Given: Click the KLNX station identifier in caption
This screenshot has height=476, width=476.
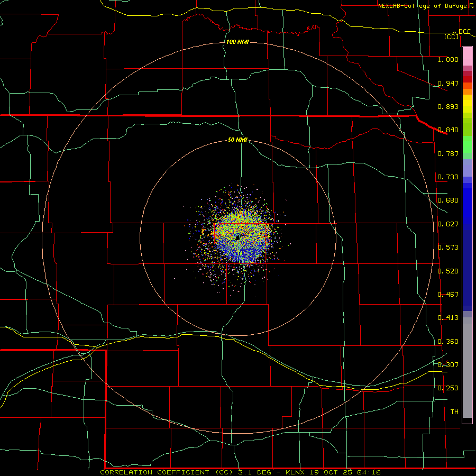Looking at the screenshot, I should (x=296, y=472).
